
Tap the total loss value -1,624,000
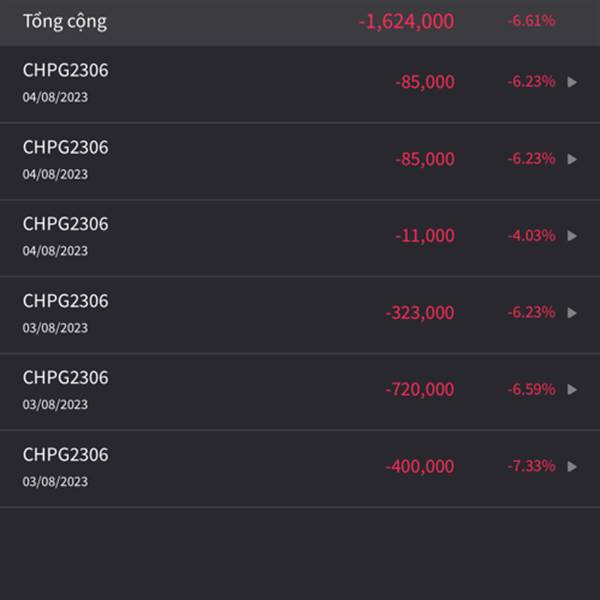click(406, 21)
